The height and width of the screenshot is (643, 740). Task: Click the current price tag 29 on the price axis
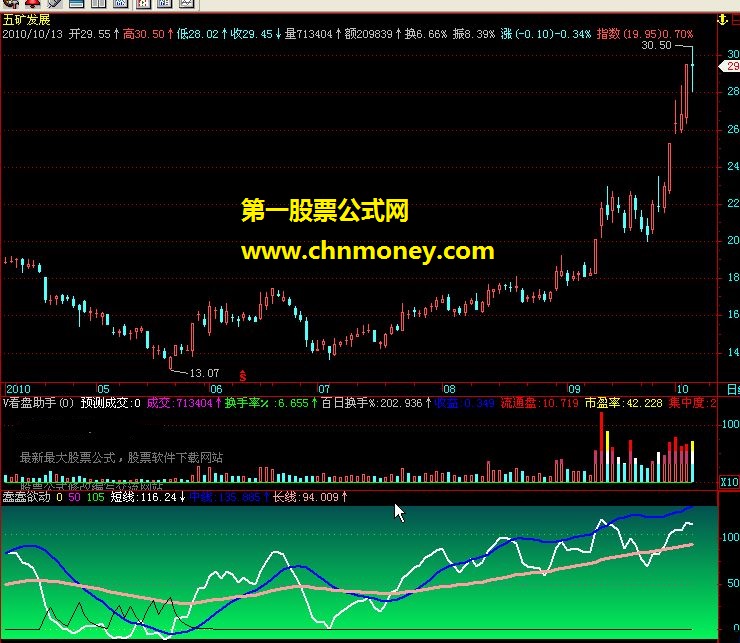[730, 67]
